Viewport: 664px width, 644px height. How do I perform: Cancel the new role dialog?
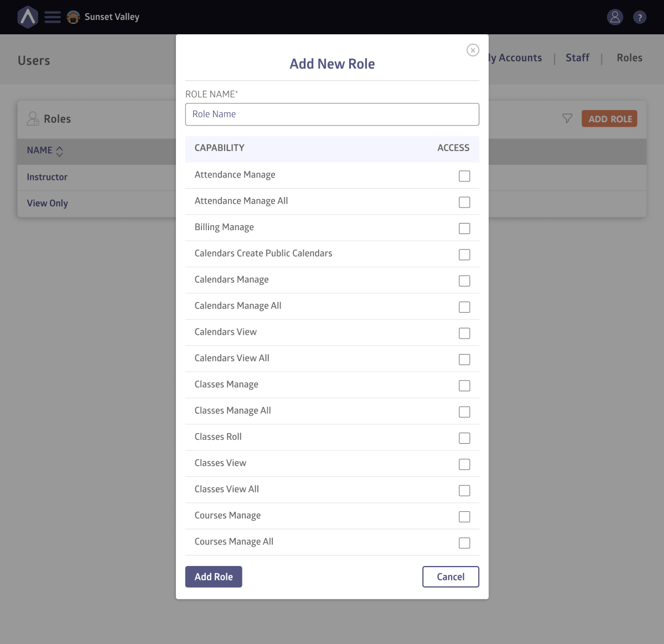[450, 577]
